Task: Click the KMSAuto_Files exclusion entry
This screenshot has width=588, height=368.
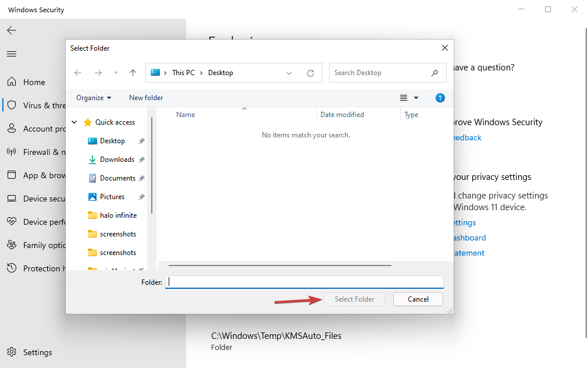Action: tap(276, 341)
